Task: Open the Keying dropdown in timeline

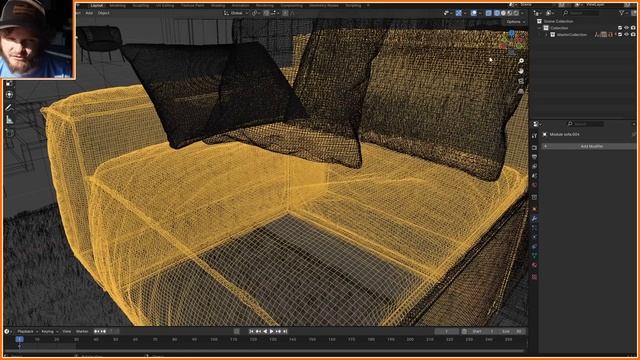Action: [x=49, y=331]
